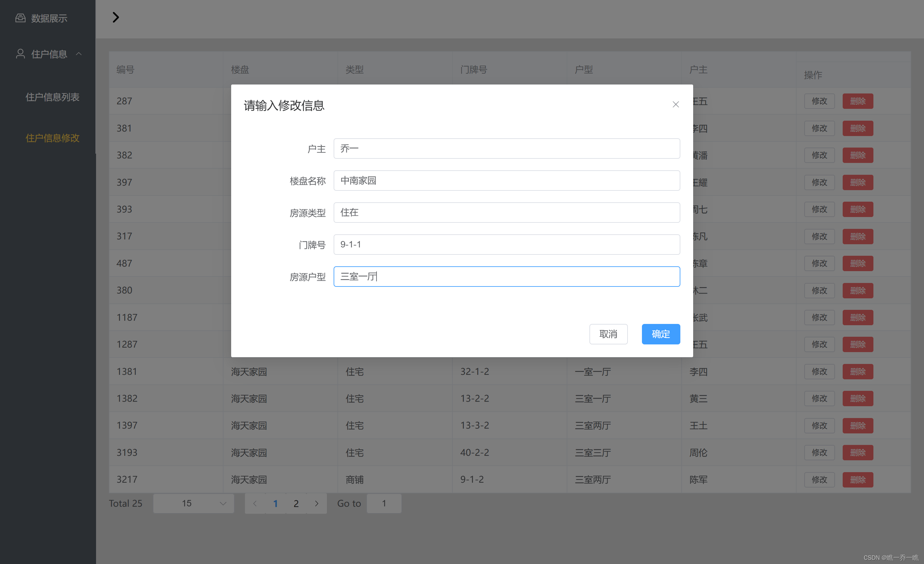Delete the row numbered 1287
Image resolution: width=924 pixels, height=564 pixels.
click(x=858, y=345)
